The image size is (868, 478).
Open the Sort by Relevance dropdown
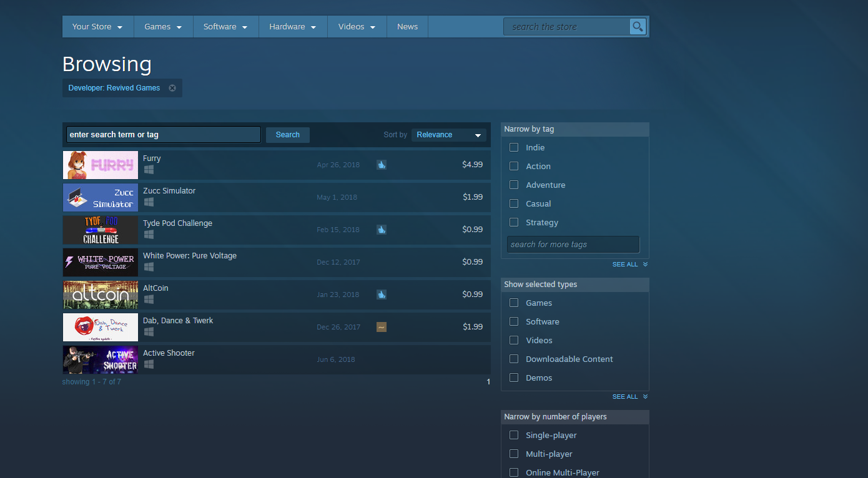449,135
